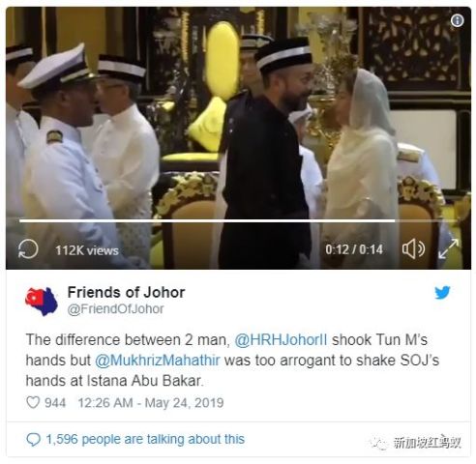Click the 0:12 / 0:14 time display

coord(354,249)
